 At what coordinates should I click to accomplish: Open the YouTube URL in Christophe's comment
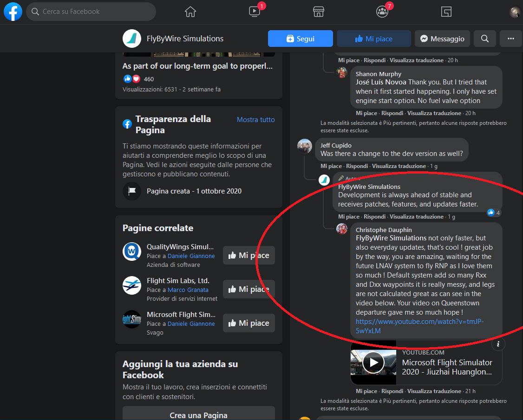[419, 326]
